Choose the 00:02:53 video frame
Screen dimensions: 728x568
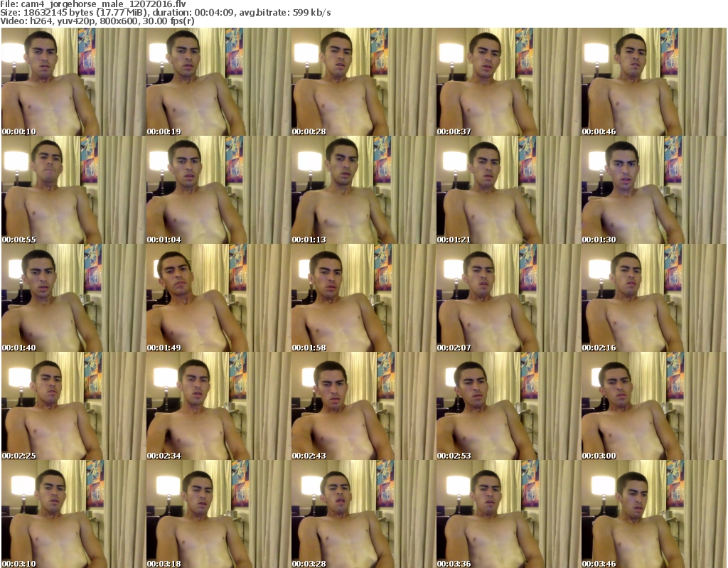coord(508,406)
